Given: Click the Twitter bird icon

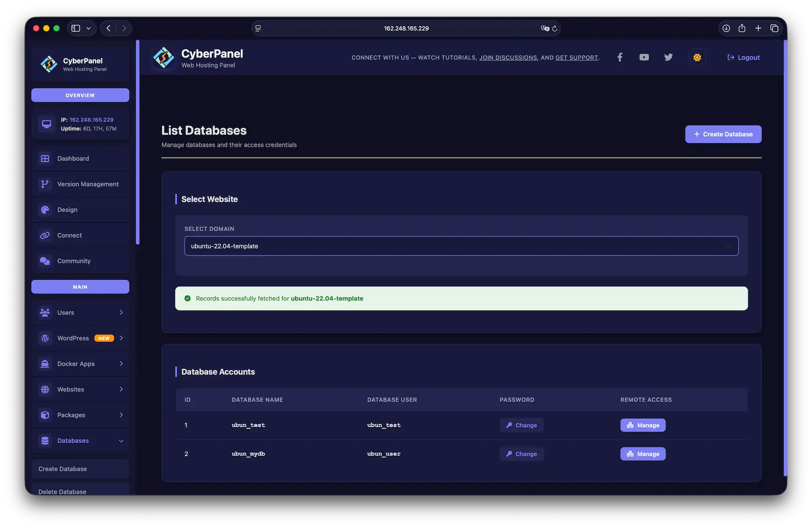Looking at the screenshot, I should (x=668, y=57).
